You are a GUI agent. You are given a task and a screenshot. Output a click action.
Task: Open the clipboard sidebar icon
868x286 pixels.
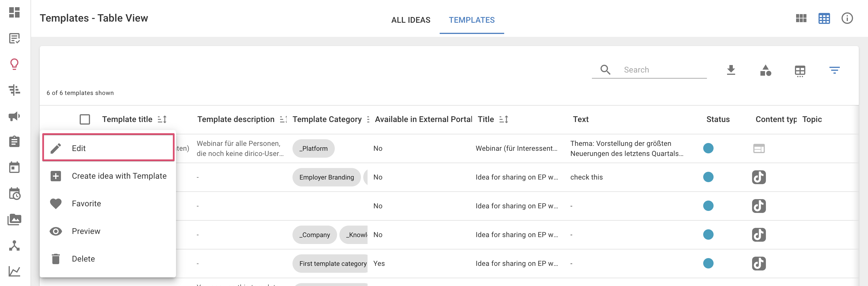pyautogui.click(x=14, y=142)
